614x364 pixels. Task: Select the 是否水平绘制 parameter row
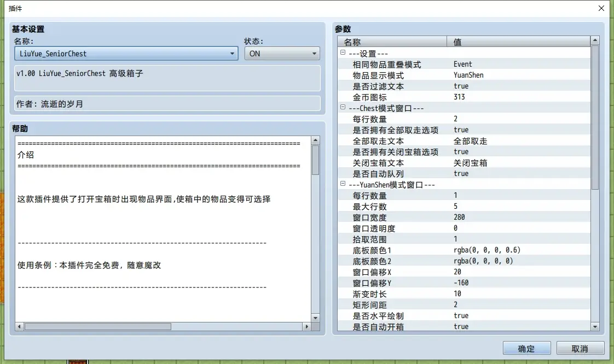tap(464, 315)
